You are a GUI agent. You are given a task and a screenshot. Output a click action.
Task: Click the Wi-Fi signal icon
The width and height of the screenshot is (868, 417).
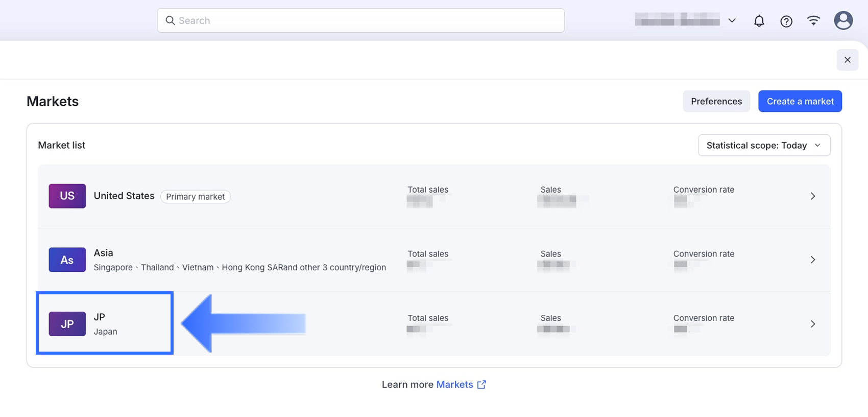click(x=813, y=20)
